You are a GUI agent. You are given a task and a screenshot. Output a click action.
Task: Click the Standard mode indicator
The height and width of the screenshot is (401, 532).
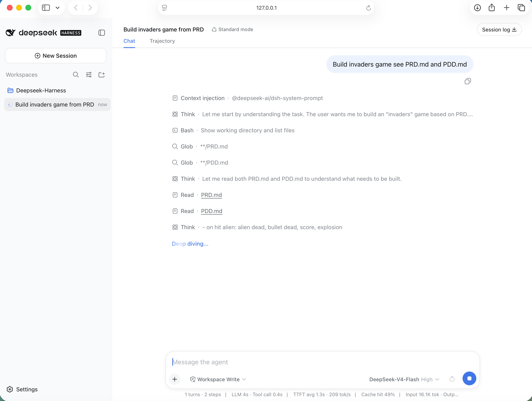point(232,29)
